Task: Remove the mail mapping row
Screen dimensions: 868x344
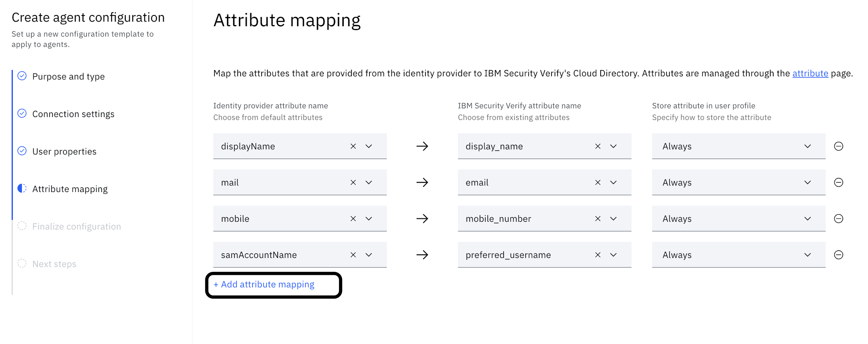Action: click(838, 182)
